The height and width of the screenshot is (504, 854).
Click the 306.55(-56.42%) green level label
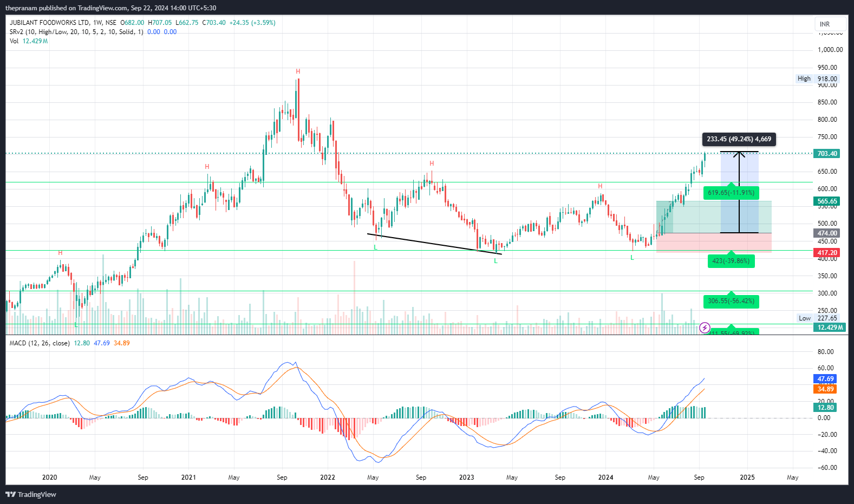(x=731, y=301)
